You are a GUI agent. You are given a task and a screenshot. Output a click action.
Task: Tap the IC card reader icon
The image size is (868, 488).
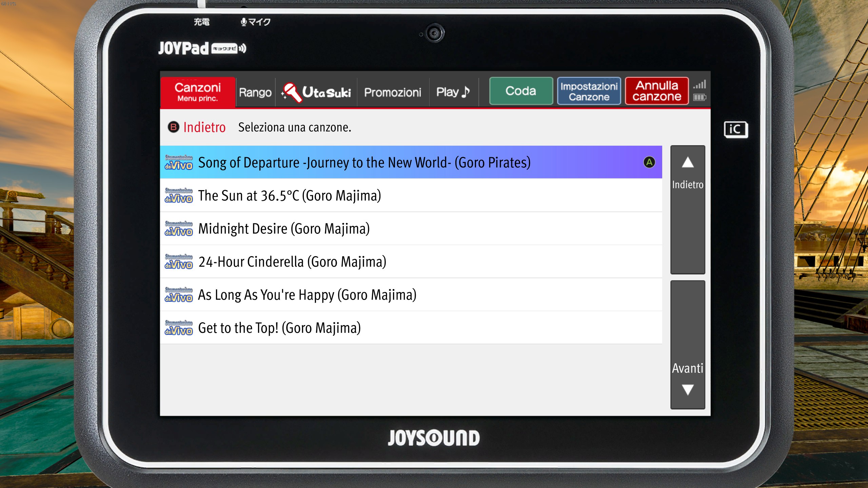coord(735,129)
